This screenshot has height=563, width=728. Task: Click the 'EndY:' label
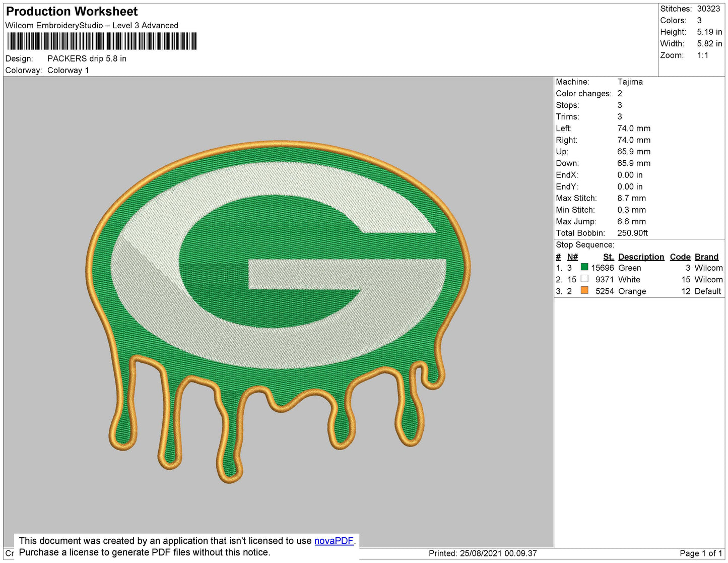click(567, 187)
